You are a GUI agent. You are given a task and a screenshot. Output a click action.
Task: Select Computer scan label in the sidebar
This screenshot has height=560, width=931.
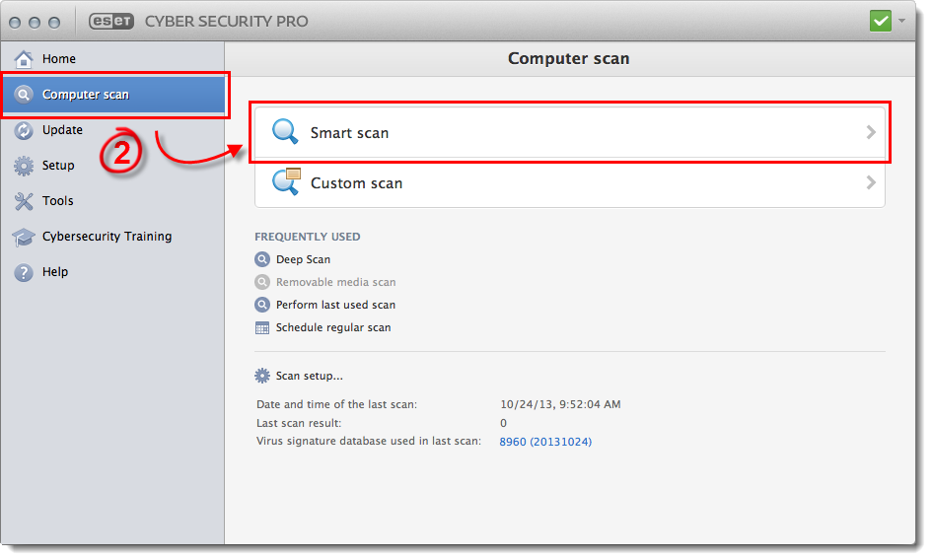coord(86,95)
